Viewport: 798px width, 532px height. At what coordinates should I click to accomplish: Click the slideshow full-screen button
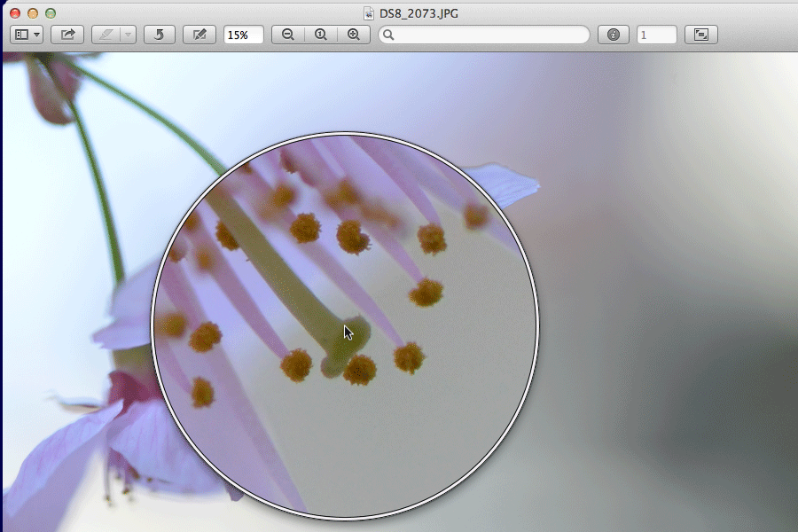coord(701,35)
